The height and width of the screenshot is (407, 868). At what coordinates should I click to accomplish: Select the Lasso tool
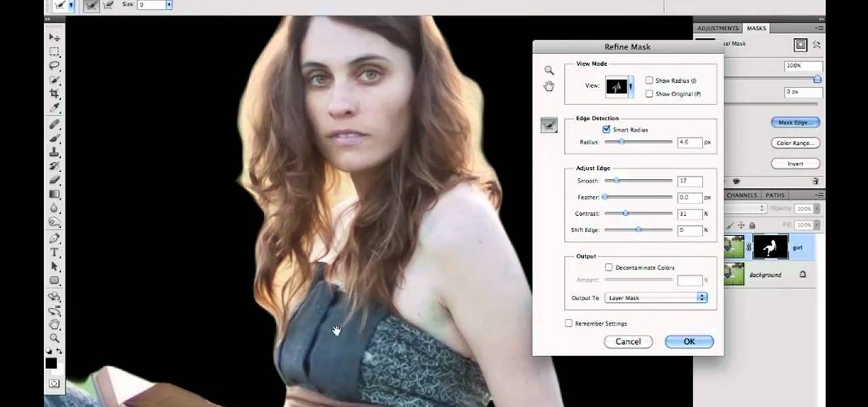(x=54, y=66)
